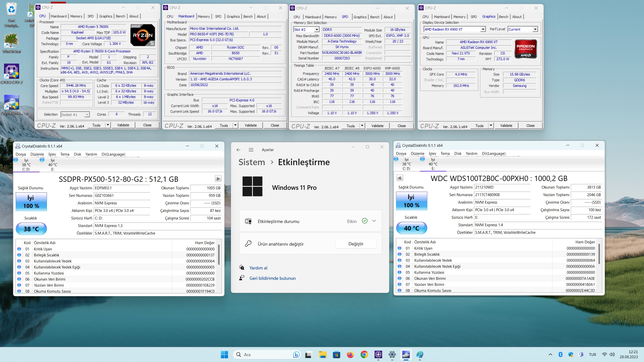Click the 38 °C temperature button in left CrystalDiskInfo
Viewport: 644px width, 362px height.
click(x=31, y=229)
